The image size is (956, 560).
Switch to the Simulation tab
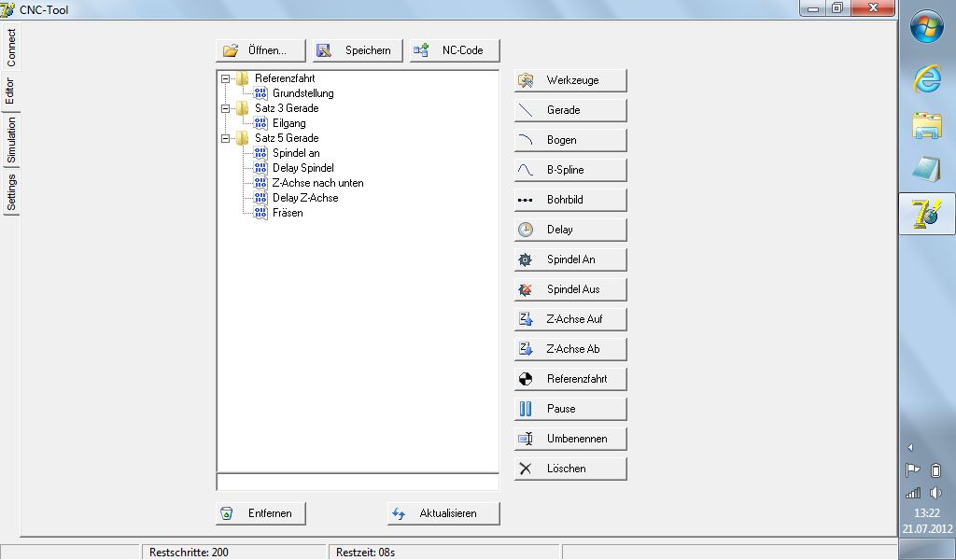point(11,140)
